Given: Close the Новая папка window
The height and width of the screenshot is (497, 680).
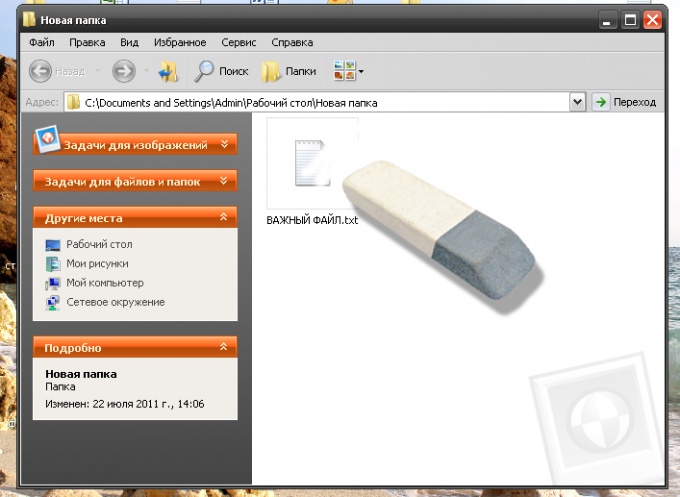Looking at the screenshot, I should 653,20.
